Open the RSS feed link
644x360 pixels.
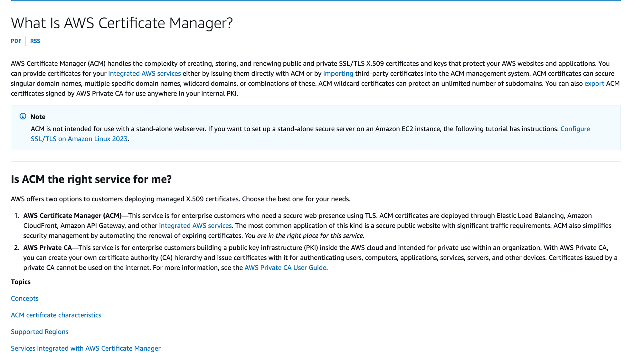coord(35,41)
